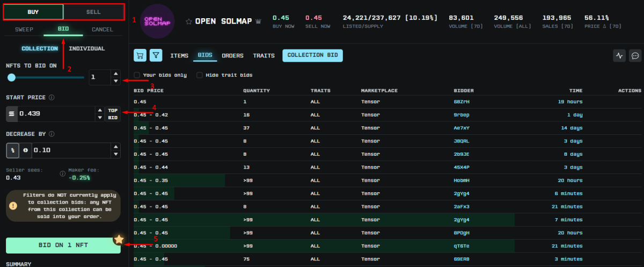
Task: Decrement the Decrease By value
Action: pyautogui.click(x=116, y=154)
